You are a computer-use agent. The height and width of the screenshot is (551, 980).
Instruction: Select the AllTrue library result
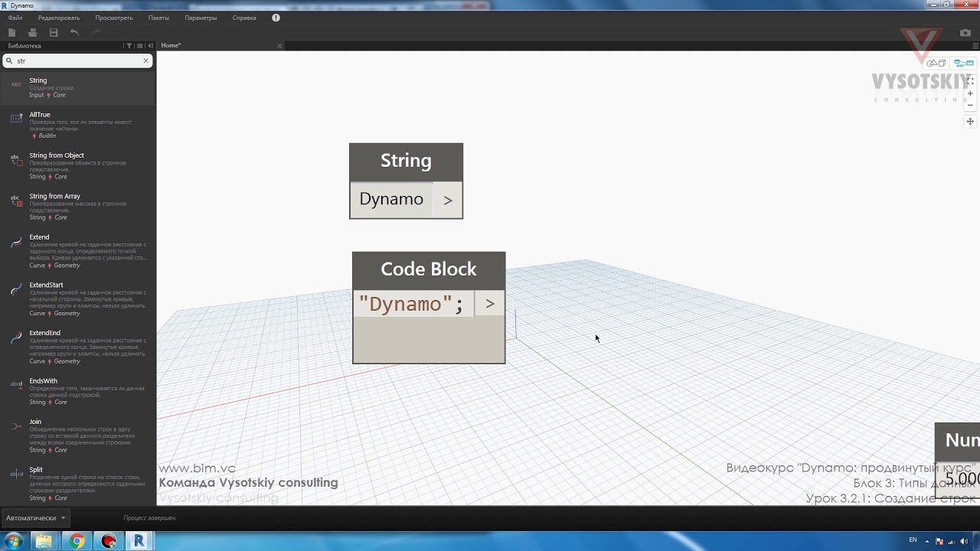point(78,126)
